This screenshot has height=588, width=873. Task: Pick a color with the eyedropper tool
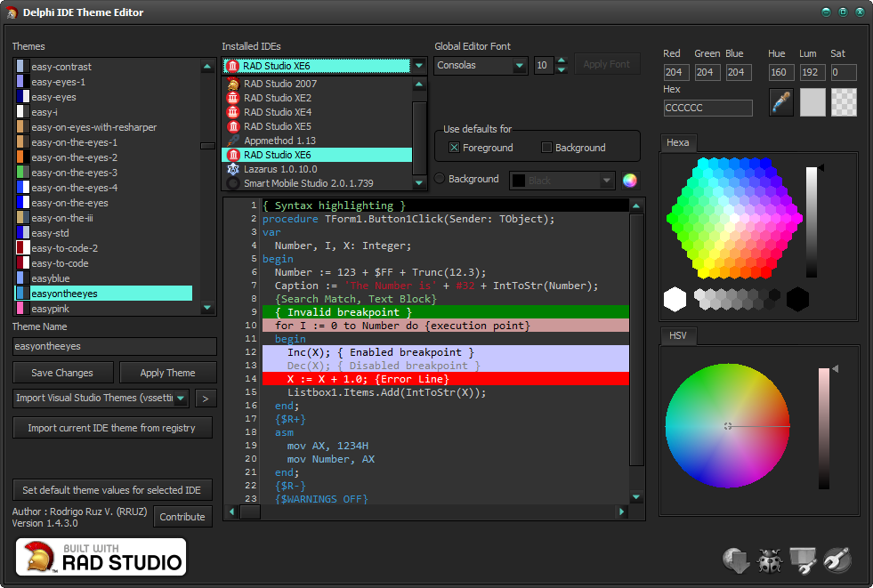pos(781,102)
